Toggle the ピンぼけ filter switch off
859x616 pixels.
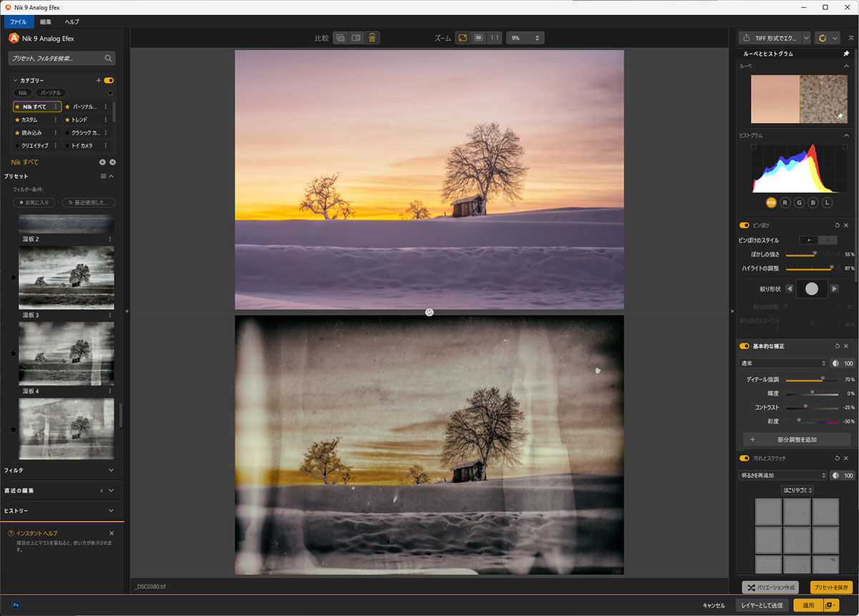744,225
